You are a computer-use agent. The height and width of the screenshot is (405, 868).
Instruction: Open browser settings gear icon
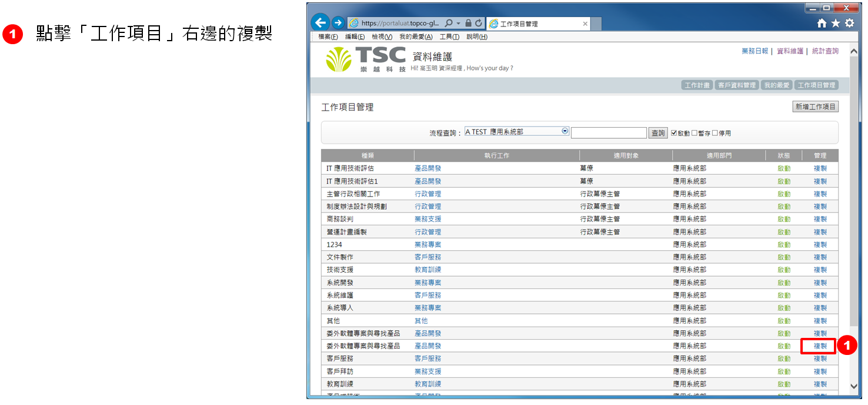click(x=849, y=23)
